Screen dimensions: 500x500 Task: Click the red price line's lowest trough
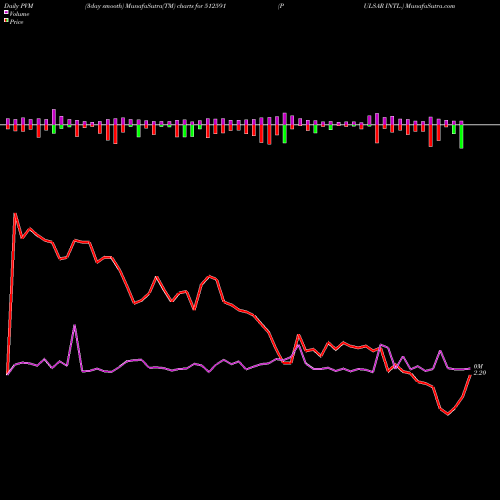448,414
